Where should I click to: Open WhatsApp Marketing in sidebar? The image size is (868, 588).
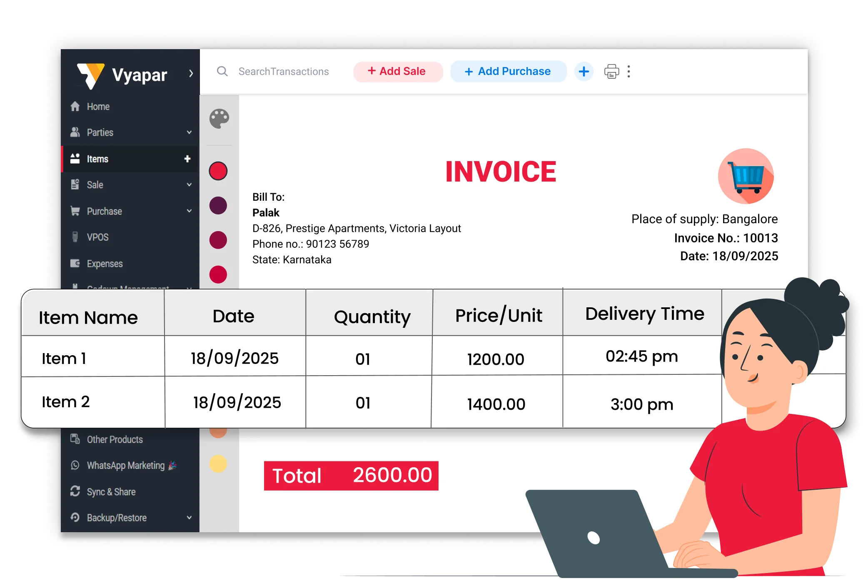click(x=125, y=466)
